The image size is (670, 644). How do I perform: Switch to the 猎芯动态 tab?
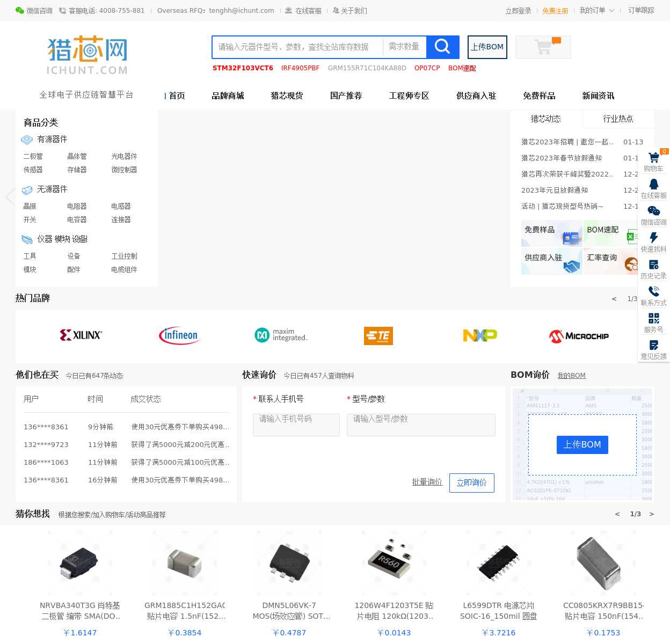tap(545, 119)
